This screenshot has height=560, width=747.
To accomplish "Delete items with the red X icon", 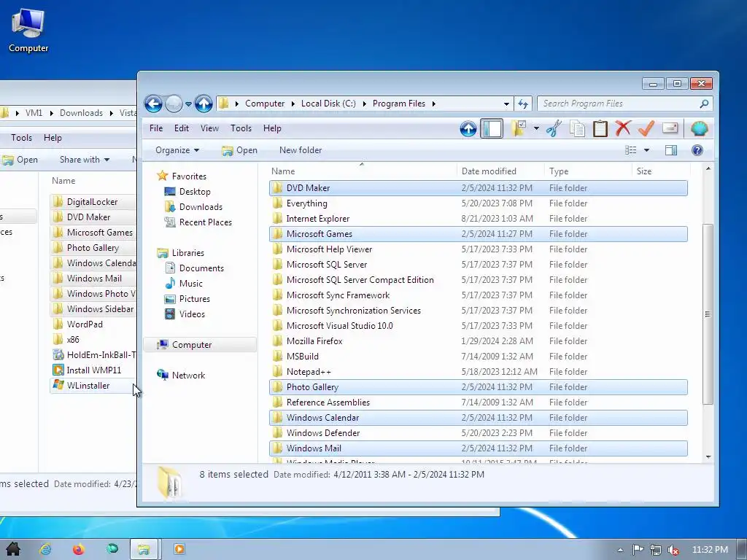I will click(x=623, y=128).
